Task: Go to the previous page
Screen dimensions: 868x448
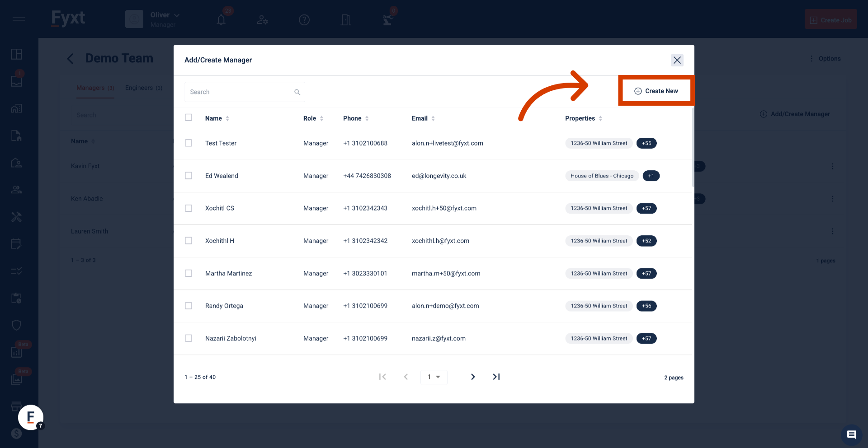Action: (406, 377)
